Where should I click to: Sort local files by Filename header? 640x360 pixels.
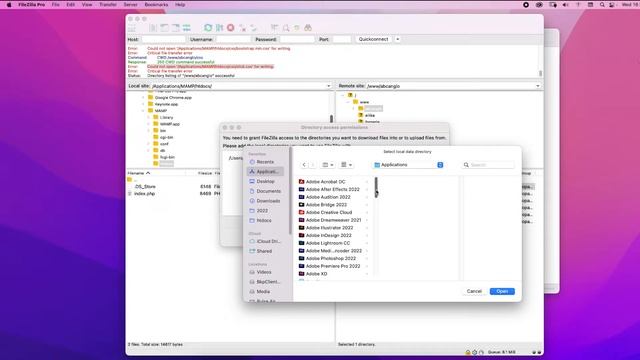point(140,173)
